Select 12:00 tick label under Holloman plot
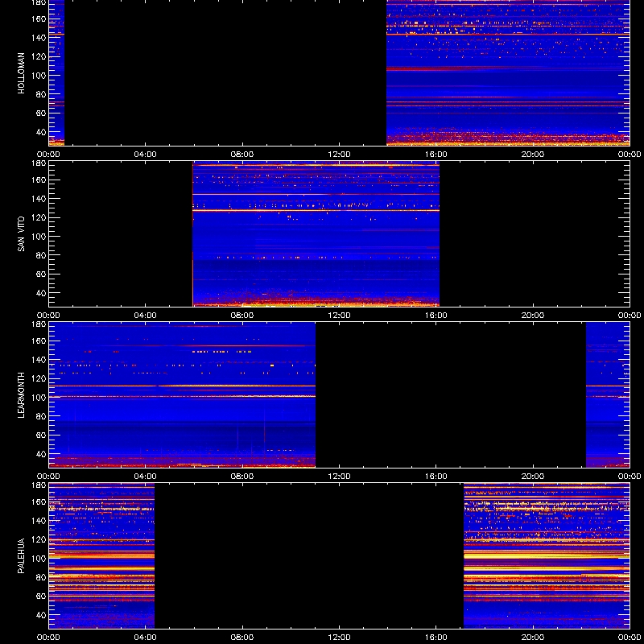Image resolution: width=644 pixels, height=644 pixels. [x=339, y=155]
